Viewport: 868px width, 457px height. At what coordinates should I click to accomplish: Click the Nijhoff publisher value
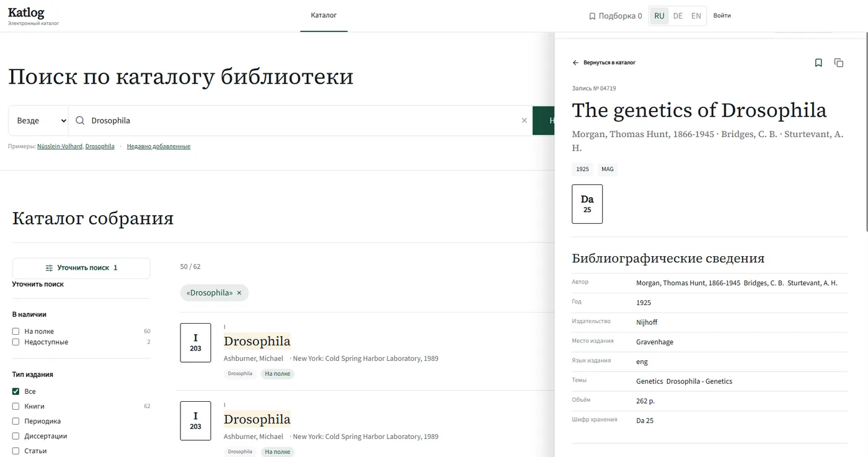[647, 322]
